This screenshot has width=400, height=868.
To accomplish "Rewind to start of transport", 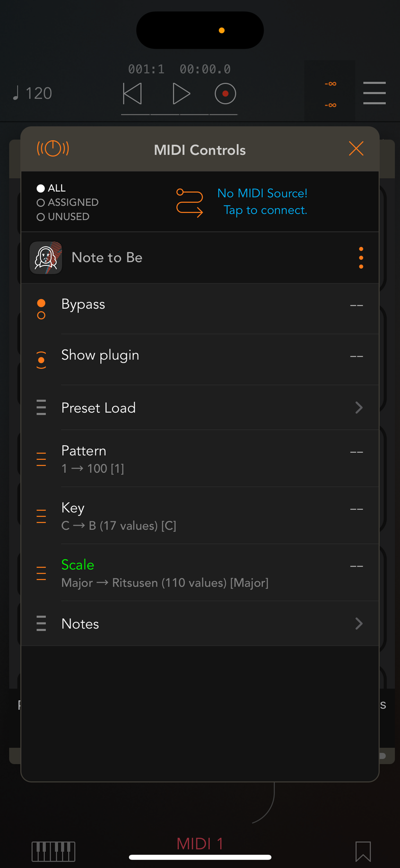I will (x=132, y=93).
